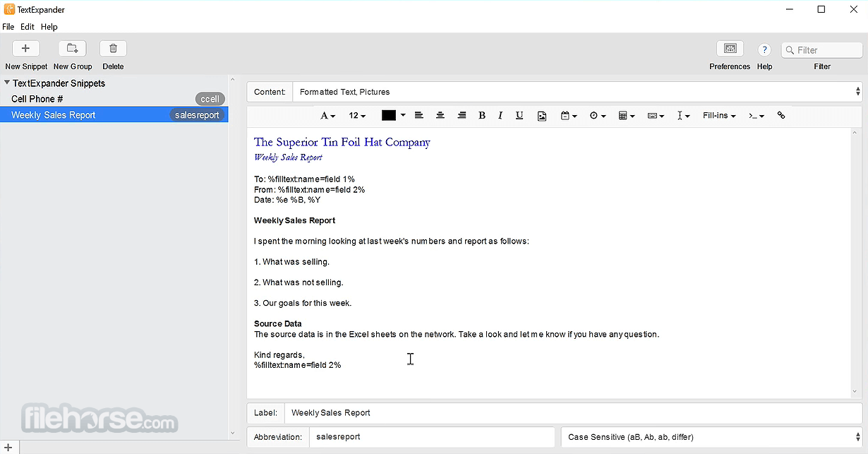Click the sidebar scroll down arrow

point(234,433)
